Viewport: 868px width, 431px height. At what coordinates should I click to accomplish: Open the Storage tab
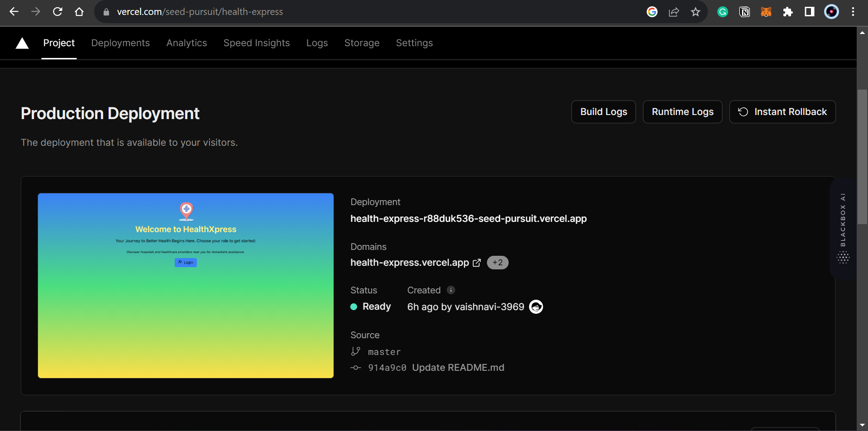[362, 43]
